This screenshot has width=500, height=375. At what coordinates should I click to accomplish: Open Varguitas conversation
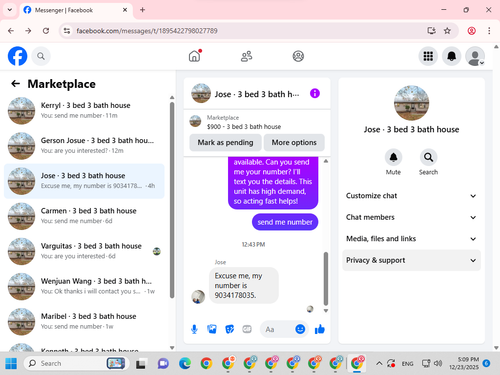(x=84, y=251)
